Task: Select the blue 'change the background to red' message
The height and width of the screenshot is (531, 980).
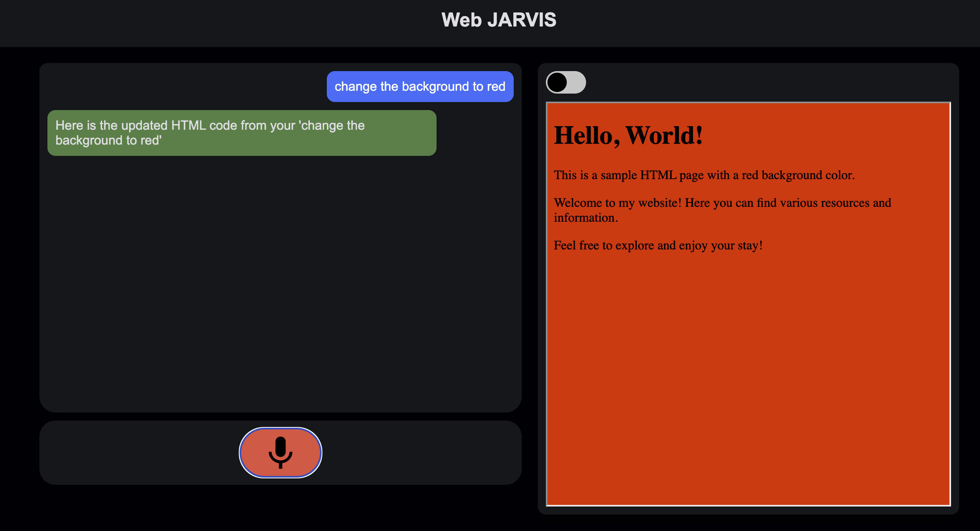Action: (420, 86)
